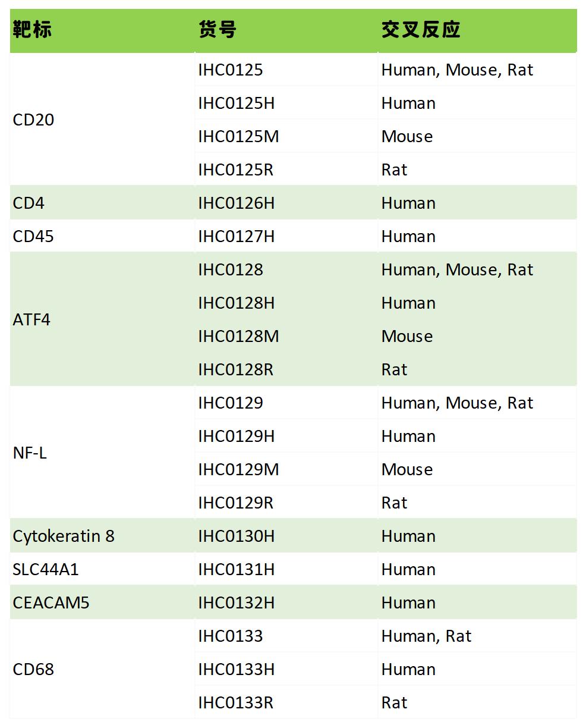Select the IHC0125M cell
Viewport: 586px width, 728px height.
[x=238, y=137]
